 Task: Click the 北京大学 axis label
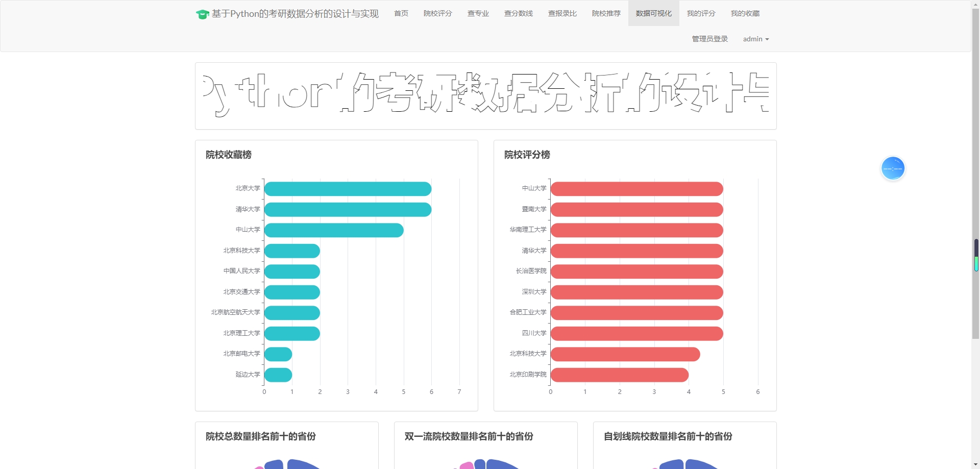(248, 188)
